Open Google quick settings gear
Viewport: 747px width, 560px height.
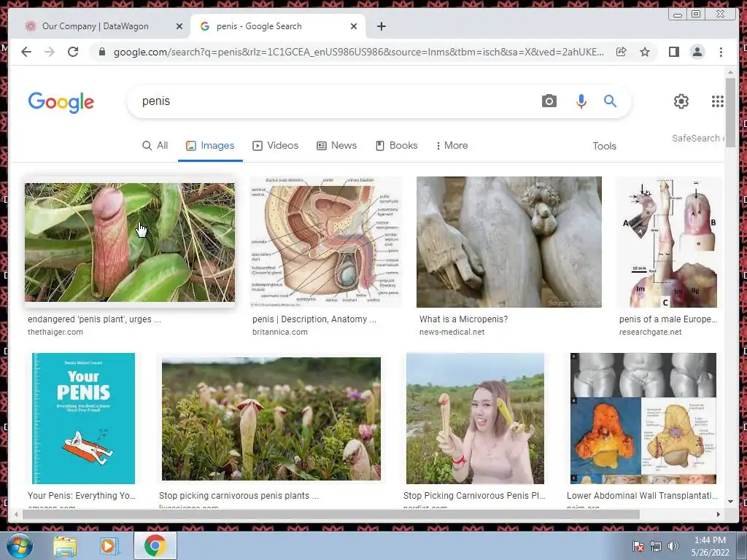click(681, 101)
